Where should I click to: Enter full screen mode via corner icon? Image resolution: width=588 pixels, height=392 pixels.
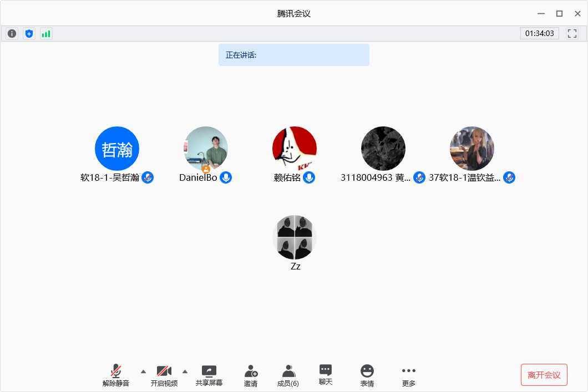[572, 33]
